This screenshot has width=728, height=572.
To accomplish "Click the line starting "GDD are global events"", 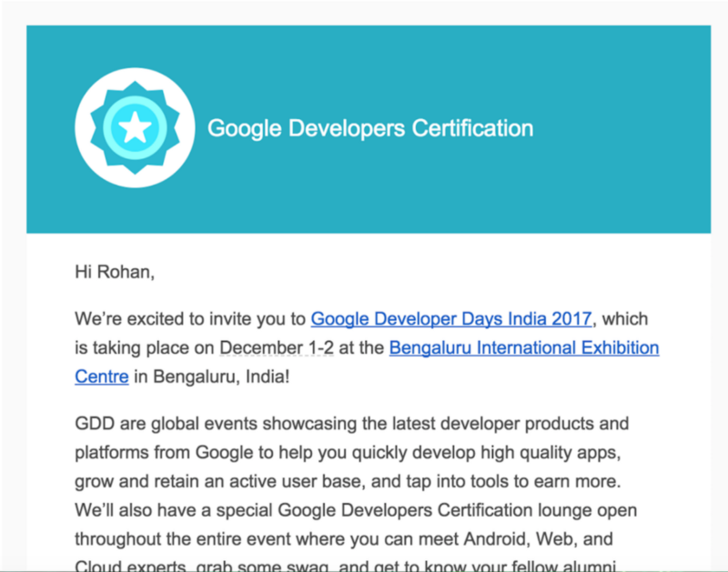I will [351, 425].
